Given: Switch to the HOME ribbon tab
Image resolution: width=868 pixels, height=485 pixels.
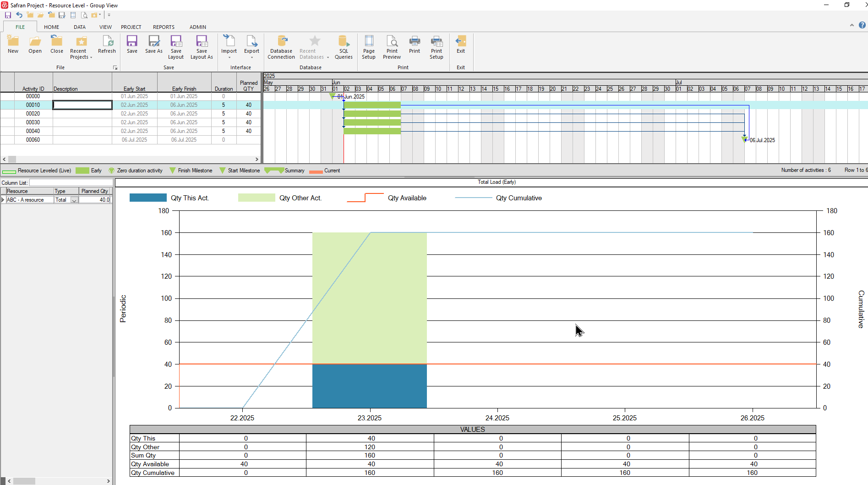Looking at the screenshot, I should point(51,27).
